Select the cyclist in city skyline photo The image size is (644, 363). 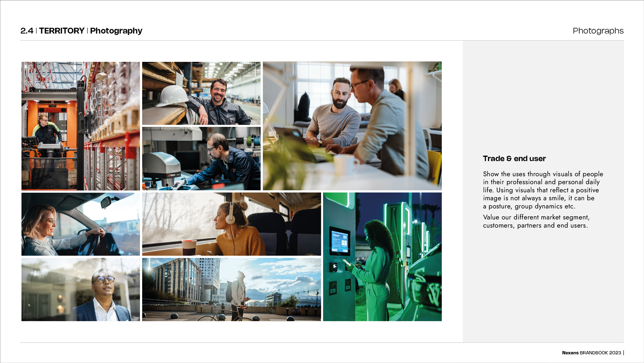231,289
